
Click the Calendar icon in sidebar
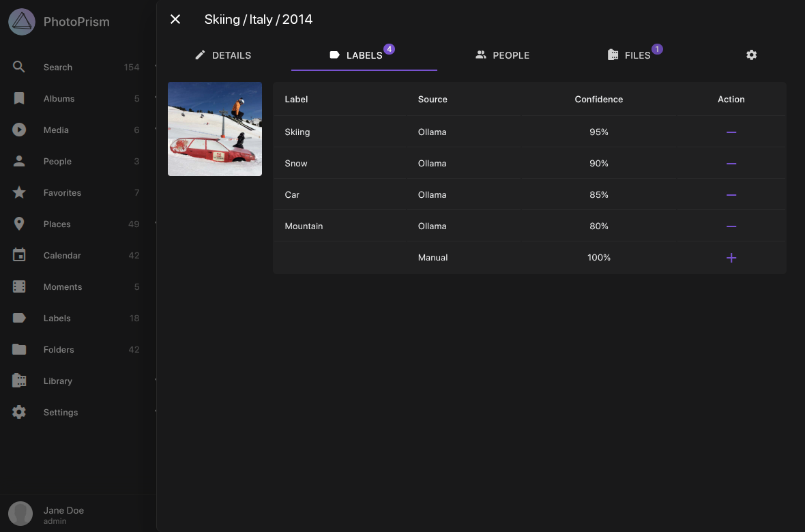click(19, 255)
